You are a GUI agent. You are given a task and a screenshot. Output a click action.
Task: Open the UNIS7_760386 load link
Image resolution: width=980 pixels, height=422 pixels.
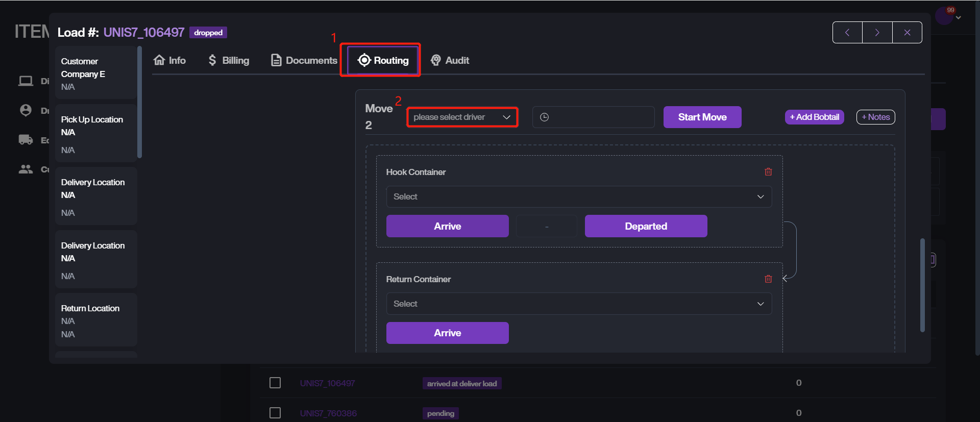click(x=328, y=413)
